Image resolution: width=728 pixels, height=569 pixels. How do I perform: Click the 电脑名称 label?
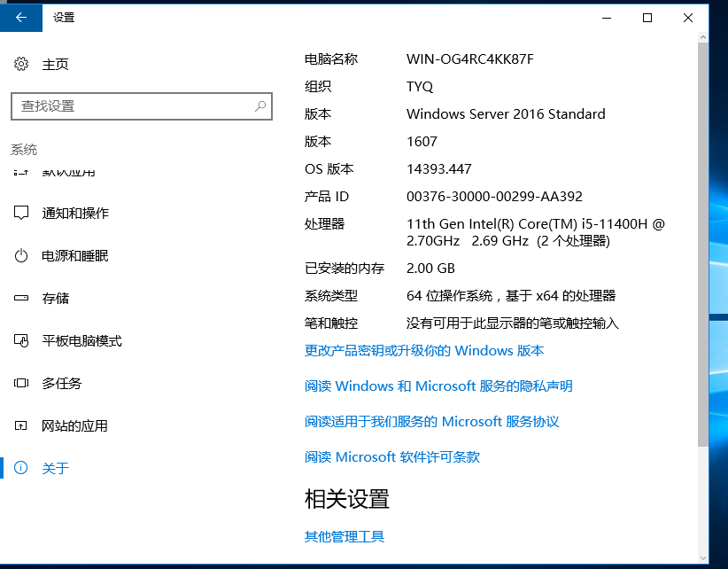click(x=331, y=59)
